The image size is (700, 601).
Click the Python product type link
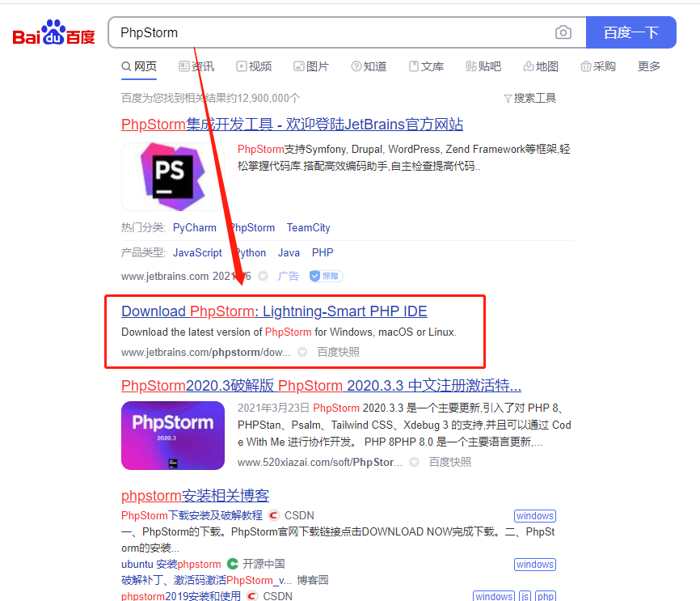(x=250, y=253)
